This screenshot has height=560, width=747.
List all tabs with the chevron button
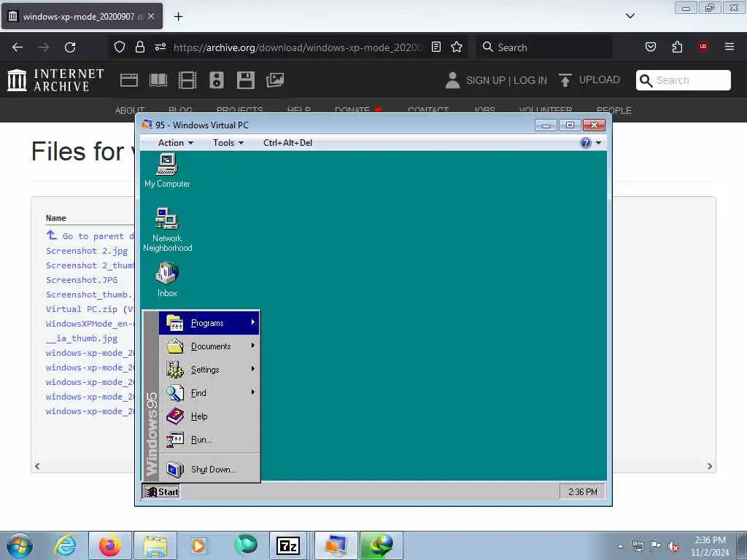tap(630, 16)
